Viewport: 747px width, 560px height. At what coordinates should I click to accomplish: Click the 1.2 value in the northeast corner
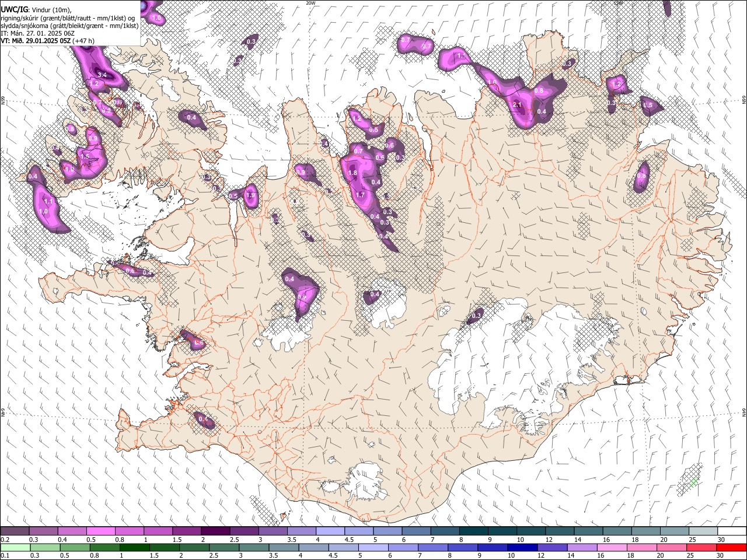pos(617,85)
